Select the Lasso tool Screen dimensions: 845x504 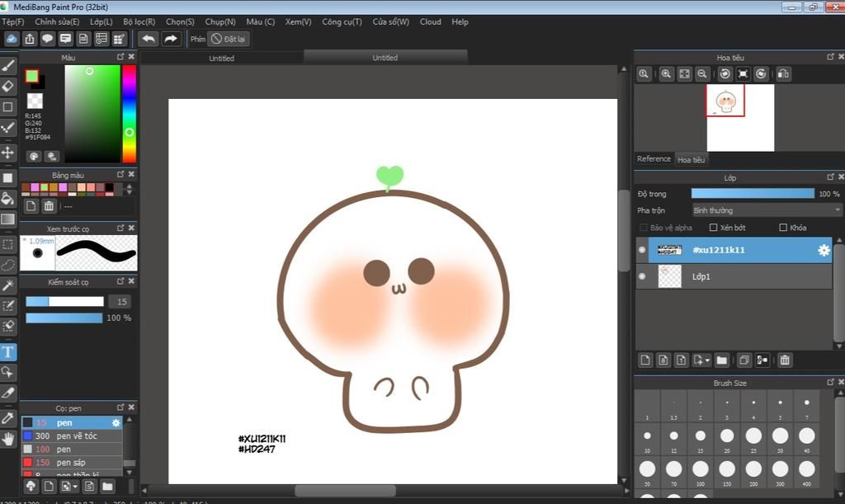click(8, 265)
